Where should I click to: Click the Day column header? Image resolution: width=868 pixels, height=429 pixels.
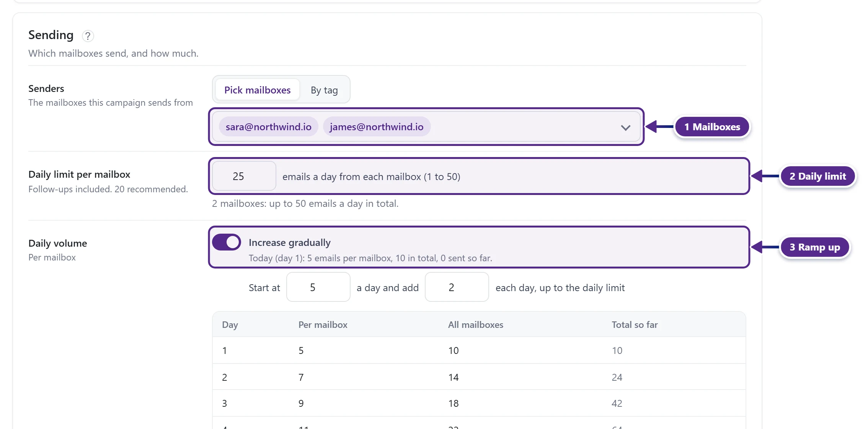tap(230, 325)
